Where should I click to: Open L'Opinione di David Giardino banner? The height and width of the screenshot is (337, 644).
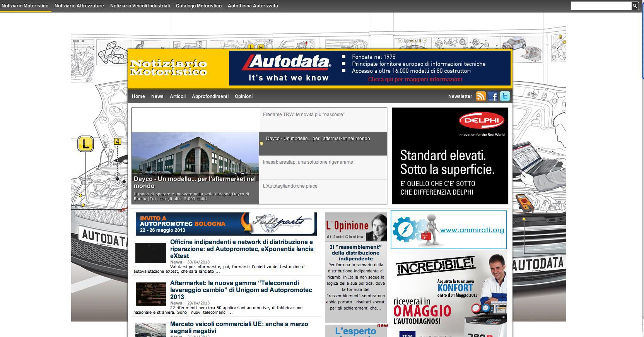[x=356, y=227]
